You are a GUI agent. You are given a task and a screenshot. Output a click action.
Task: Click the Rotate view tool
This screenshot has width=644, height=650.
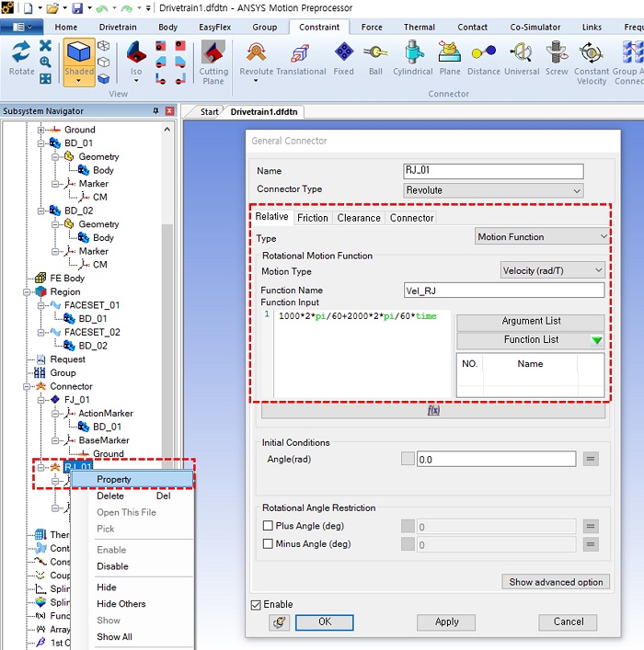point(21,58)
